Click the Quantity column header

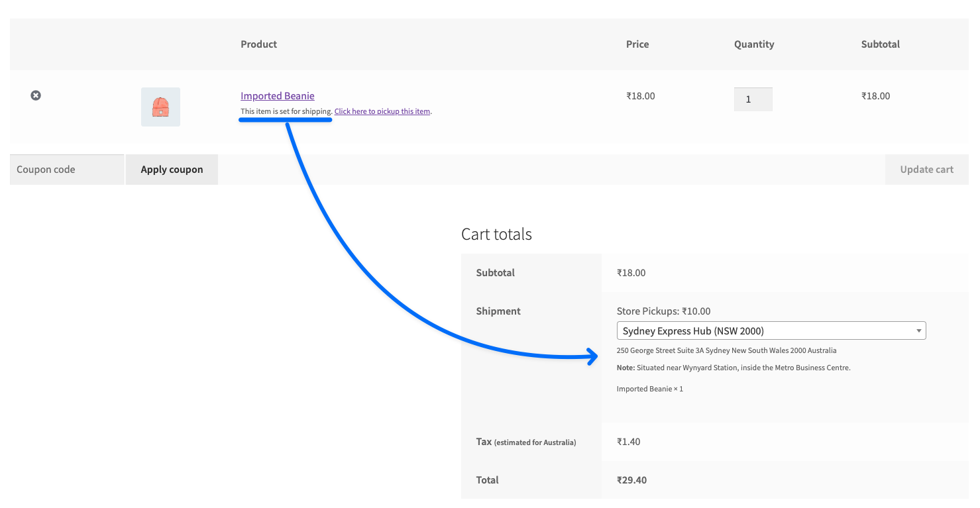pos(753,44)
